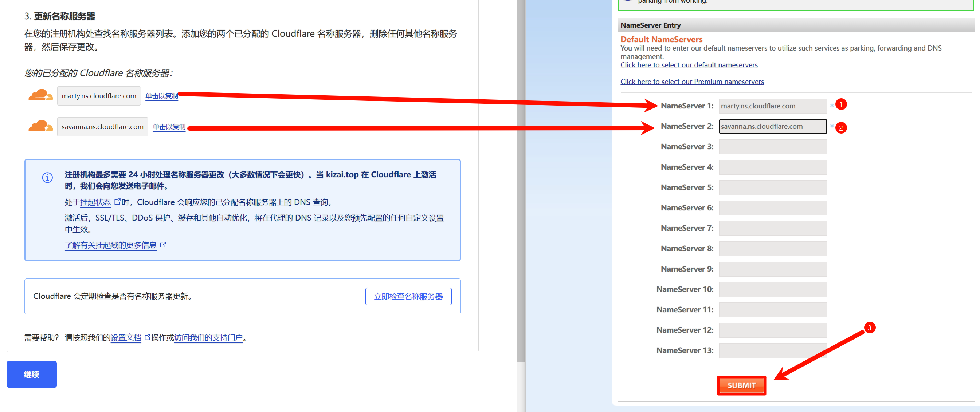Focus the NameServer 8 input field
980x412 pixels.
pos(773,249)
